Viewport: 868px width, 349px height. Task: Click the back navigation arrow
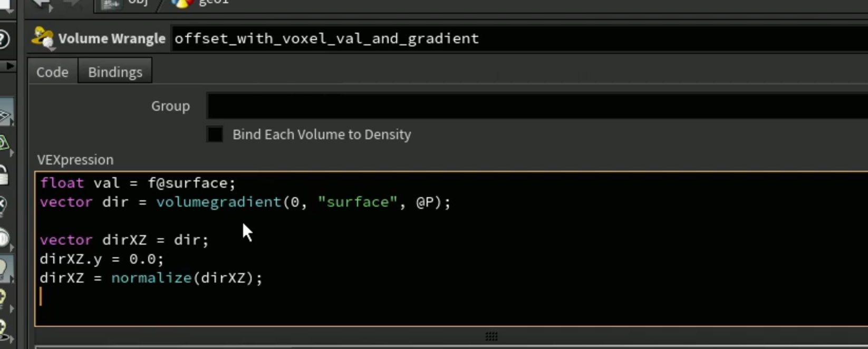(x=41, y=4)
